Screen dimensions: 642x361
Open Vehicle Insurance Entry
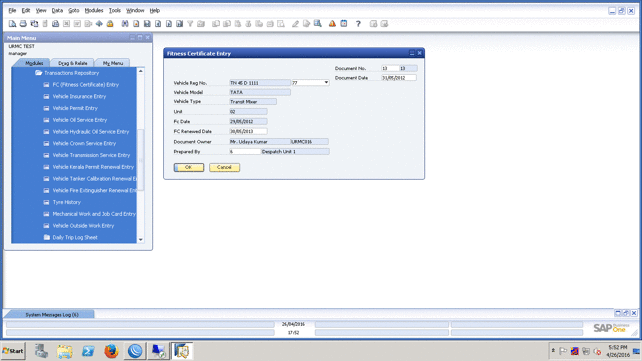click(79, 97)
